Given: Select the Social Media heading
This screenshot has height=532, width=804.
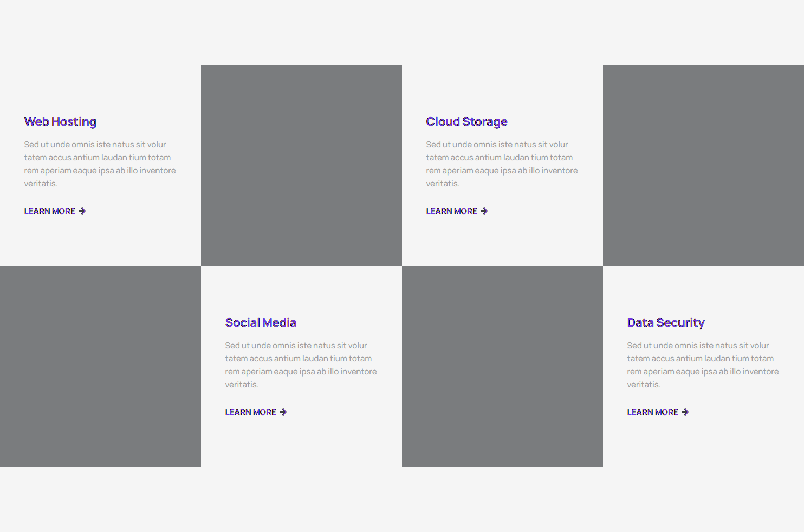Looking at the screenshot, I should pos(261,323).
